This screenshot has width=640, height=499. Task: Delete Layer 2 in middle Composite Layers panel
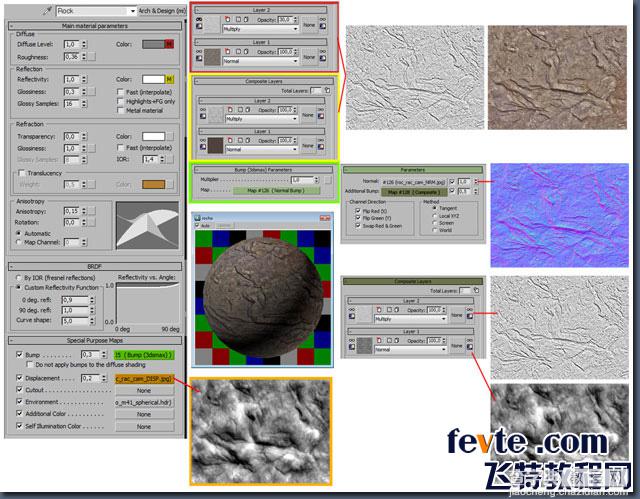(x=230, y=109)
